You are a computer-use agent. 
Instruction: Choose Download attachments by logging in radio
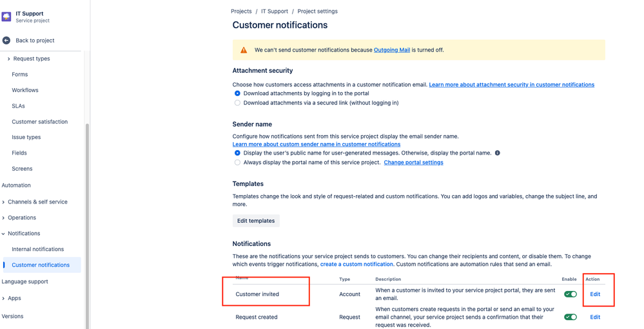[x=237, y=93]
